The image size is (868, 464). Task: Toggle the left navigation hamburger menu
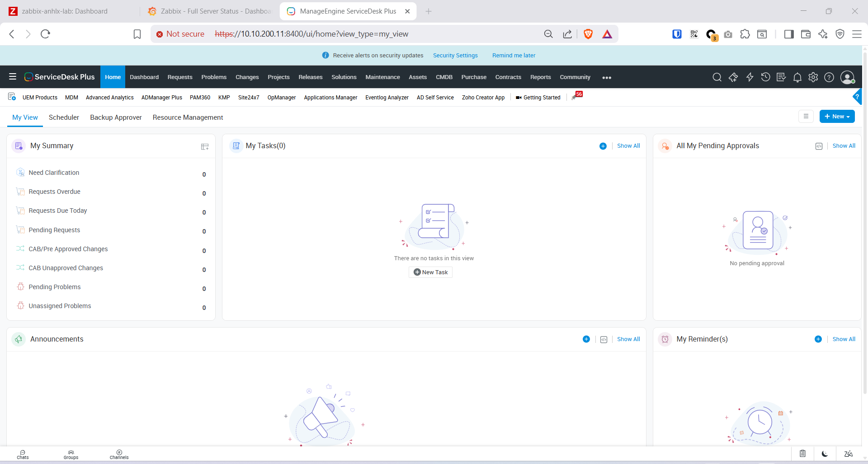(x=13, y=77)
